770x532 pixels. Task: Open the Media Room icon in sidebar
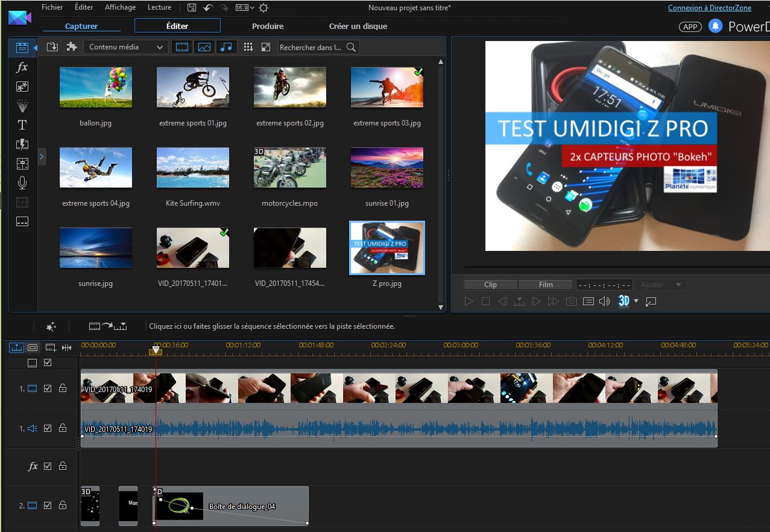click(22, 48)
